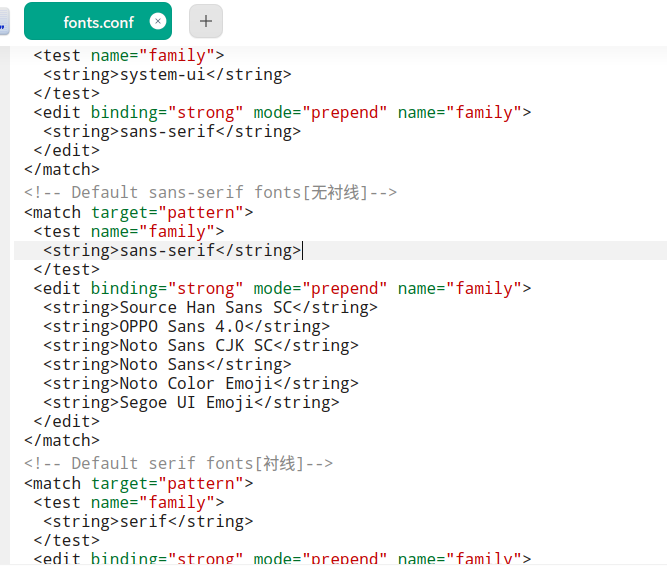
Task: Click the match tag below serif comment
Action: pos(139,484)
